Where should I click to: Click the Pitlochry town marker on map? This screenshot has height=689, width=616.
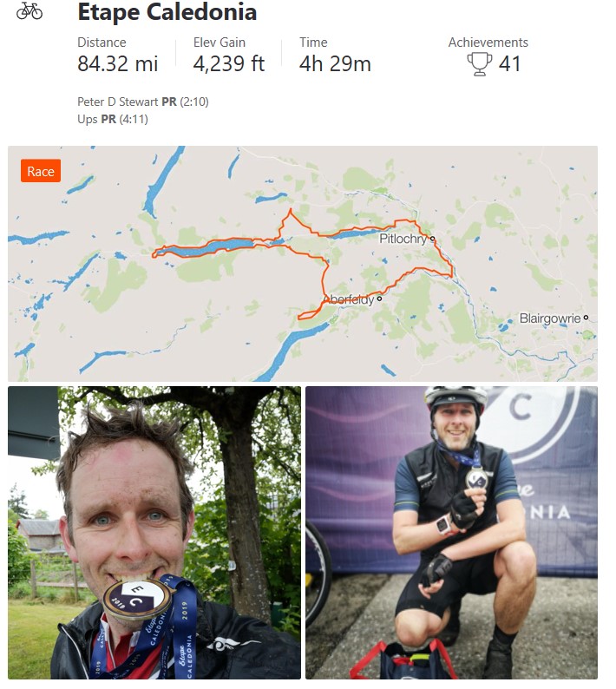[432, 239]
